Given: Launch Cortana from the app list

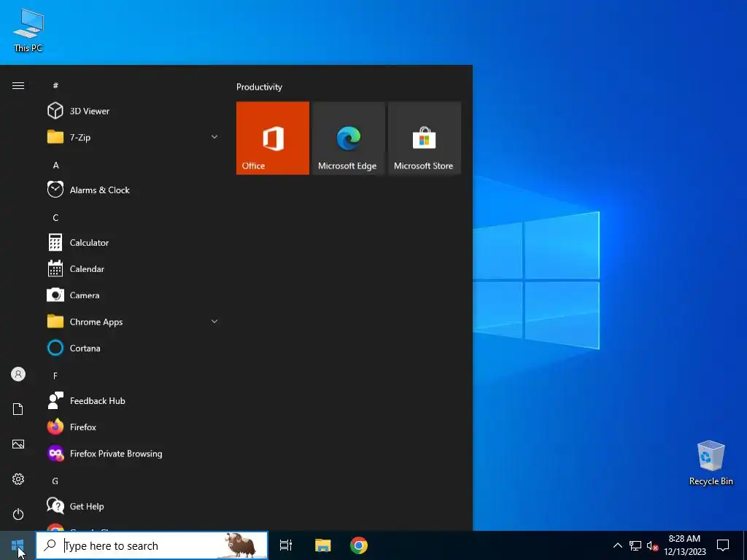Looking at the screenshot, I should (x=133, y=348).
